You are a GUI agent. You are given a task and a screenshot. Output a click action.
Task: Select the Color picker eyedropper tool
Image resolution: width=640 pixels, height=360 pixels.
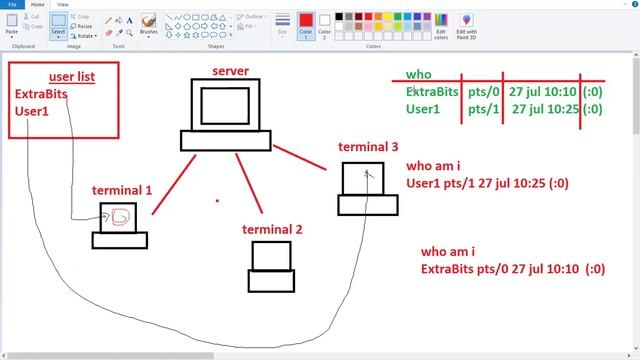tap(119, 33)
